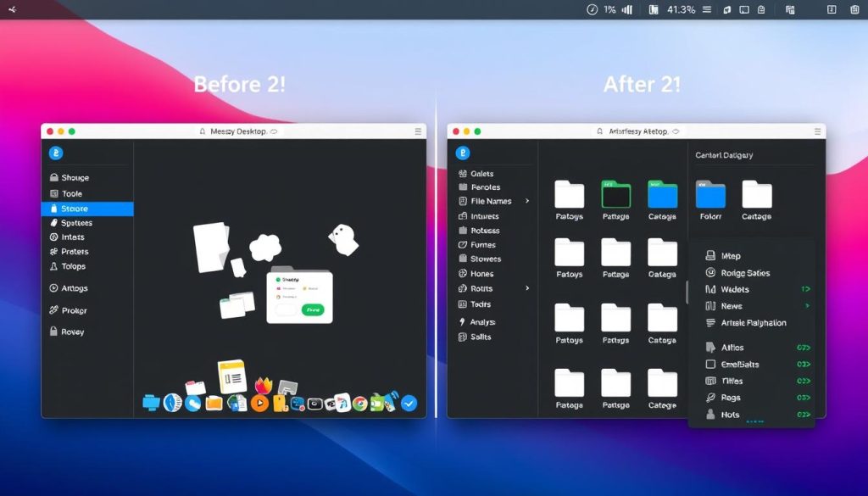Go to Stowees in the sidebar

click(x=480, y=259)
